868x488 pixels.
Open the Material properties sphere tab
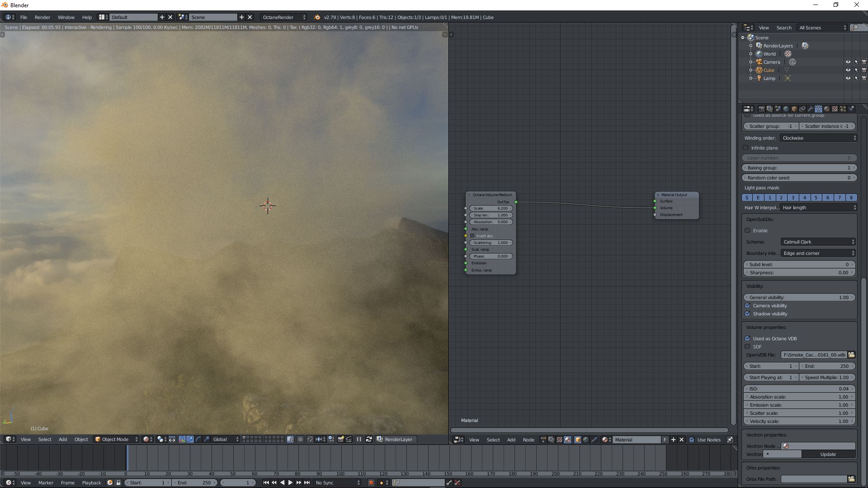pyautogui.click(x=826, y=109)
